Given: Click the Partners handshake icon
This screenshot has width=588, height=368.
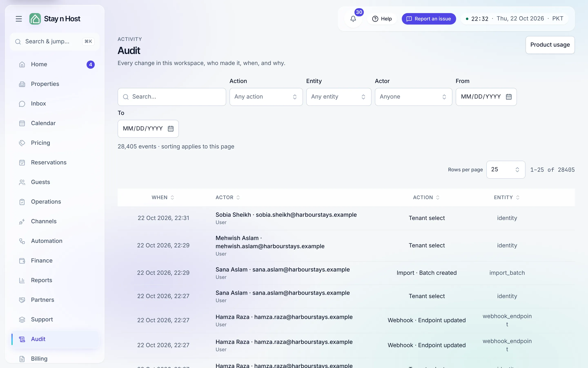Looking at the screenshot, I should tap(22, 300).
